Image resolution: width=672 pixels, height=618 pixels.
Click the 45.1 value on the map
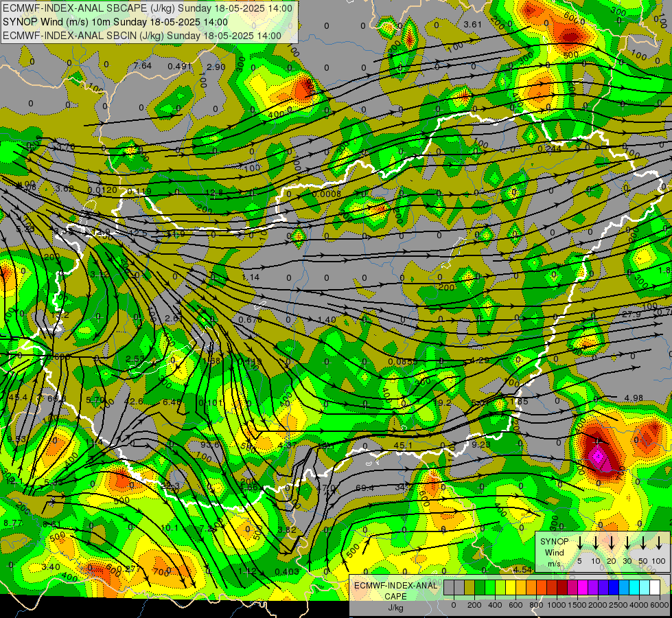403,446
